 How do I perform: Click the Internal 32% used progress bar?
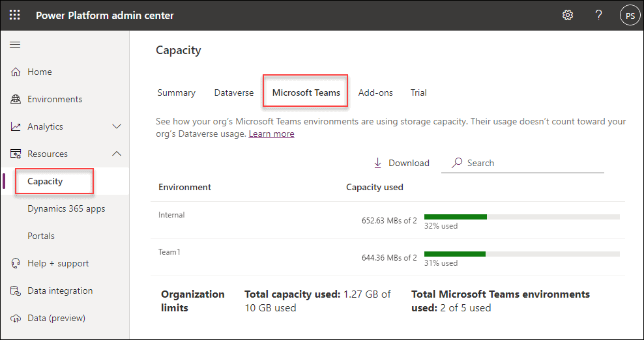click(522, 217)
